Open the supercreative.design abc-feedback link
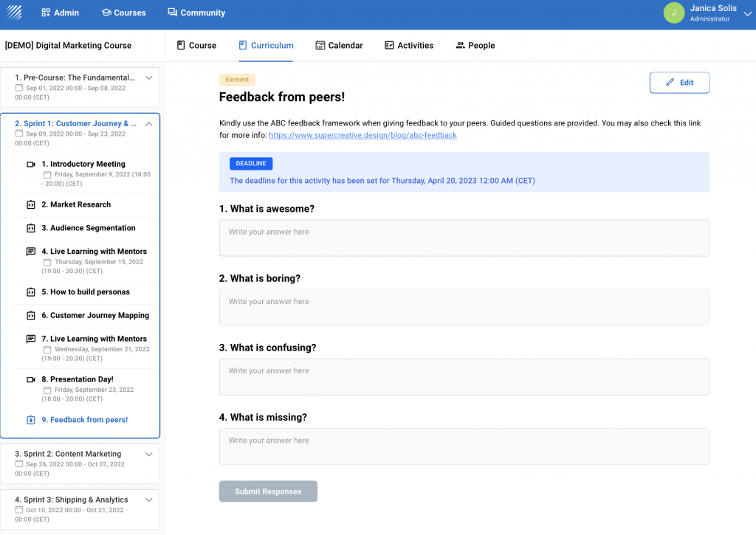 362,136
